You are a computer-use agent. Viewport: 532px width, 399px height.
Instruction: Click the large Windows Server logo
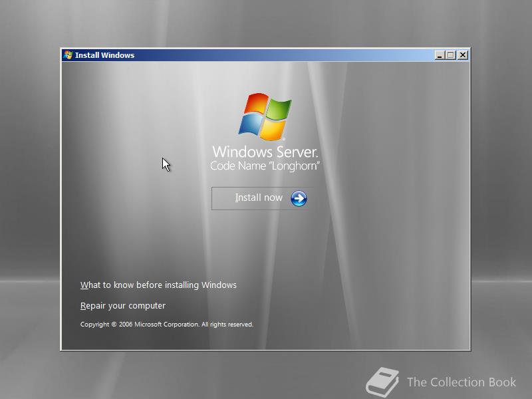pos(265,117)
